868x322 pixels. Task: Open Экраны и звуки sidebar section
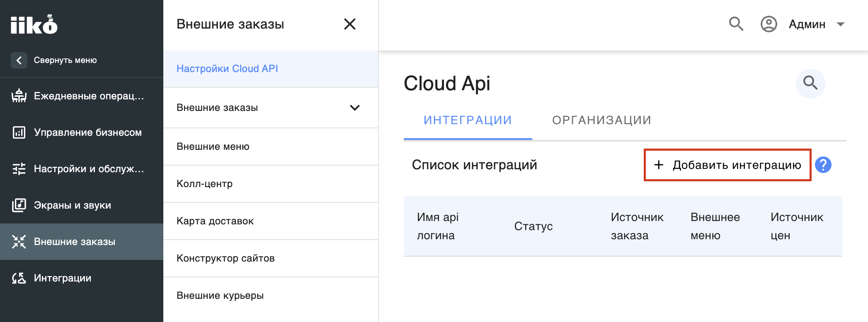pyautogui.click(x=82, y=205)
